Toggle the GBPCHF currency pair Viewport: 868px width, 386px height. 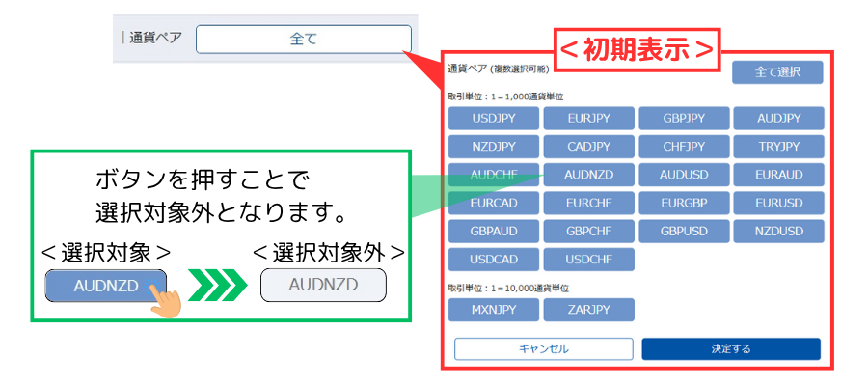coord(588,231)
